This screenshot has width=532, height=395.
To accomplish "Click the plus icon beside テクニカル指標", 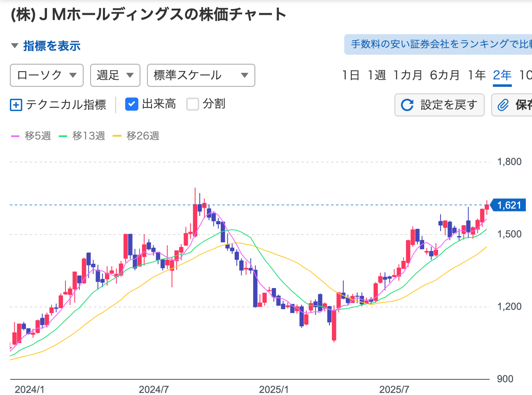I will tap(16, 105).
